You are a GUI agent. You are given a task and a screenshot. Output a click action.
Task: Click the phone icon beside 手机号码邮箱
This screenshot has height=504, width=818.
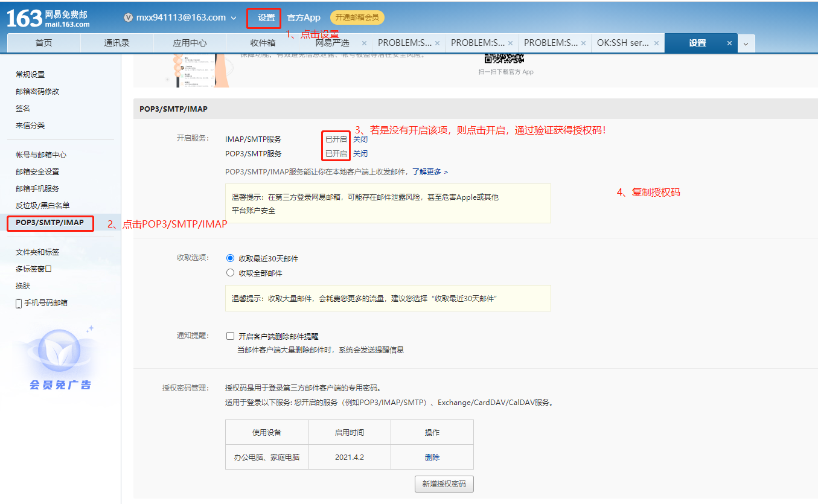pos(19,303)
